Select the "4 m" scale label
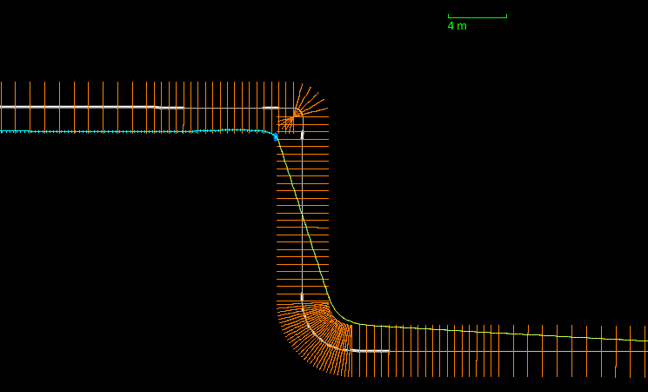Screen dimensions: 648x392 click(x=457, y=26)
